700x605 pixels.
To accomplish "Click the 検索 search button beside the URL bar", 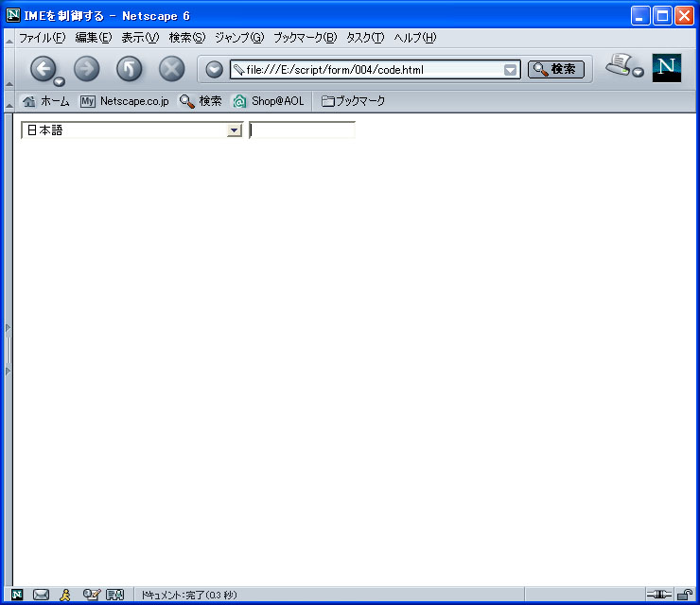I will tap(556, 69).
